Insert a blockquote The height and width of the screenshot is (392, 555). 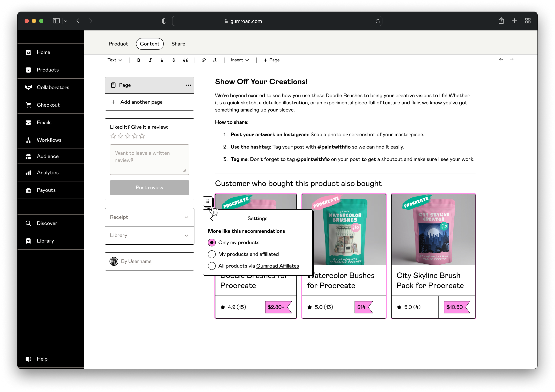click(x=186, y=60)
